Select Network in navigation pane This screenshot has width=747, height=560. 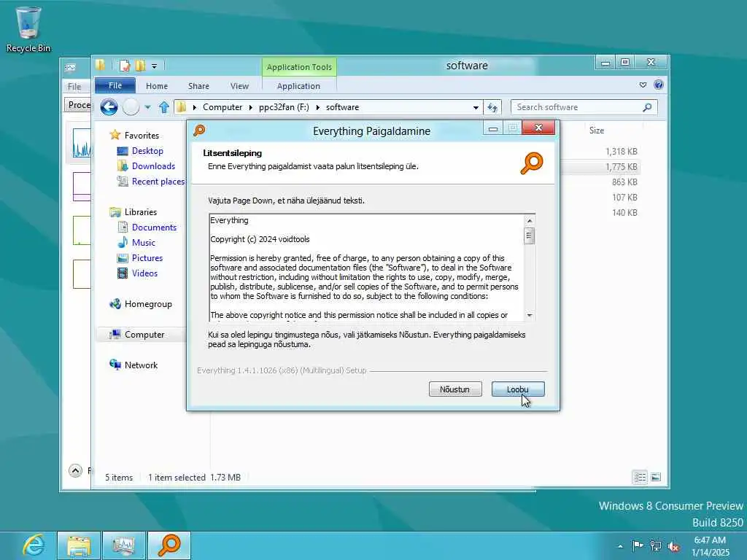point(141,365)
